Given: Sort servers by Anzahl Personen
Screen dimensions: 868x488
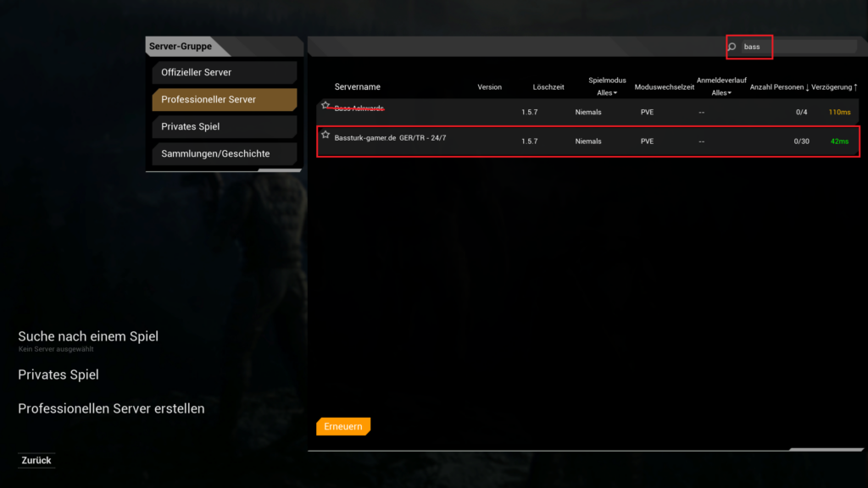Looking at the screenshot, I should click(x=779, y=87).
